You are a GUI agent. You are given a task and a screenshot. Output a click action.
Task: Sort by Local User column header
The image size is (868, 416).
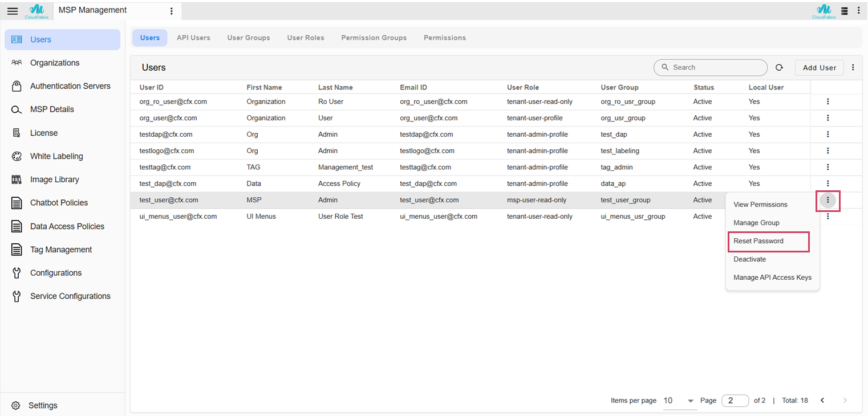point(766,87)
